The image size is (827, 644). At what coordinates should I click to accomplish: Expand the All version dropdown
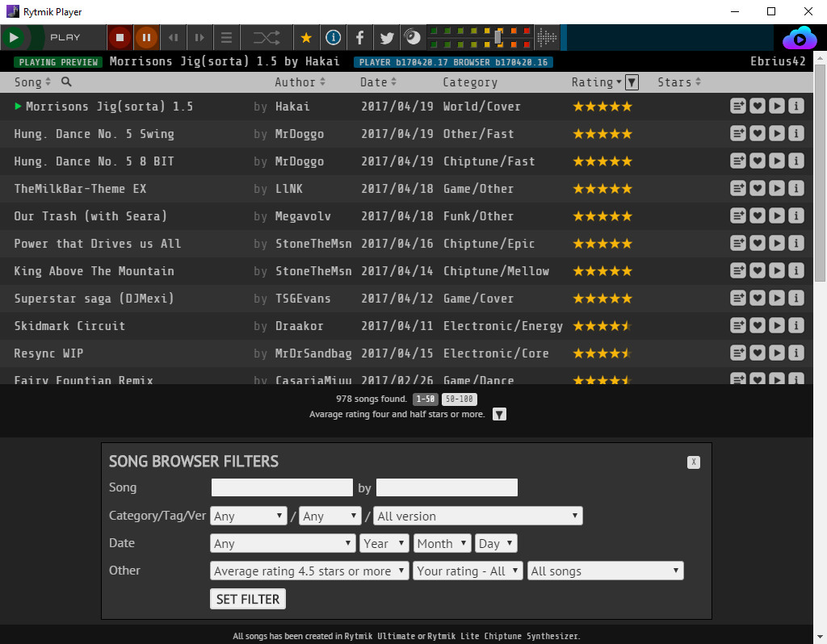(477, 516)
